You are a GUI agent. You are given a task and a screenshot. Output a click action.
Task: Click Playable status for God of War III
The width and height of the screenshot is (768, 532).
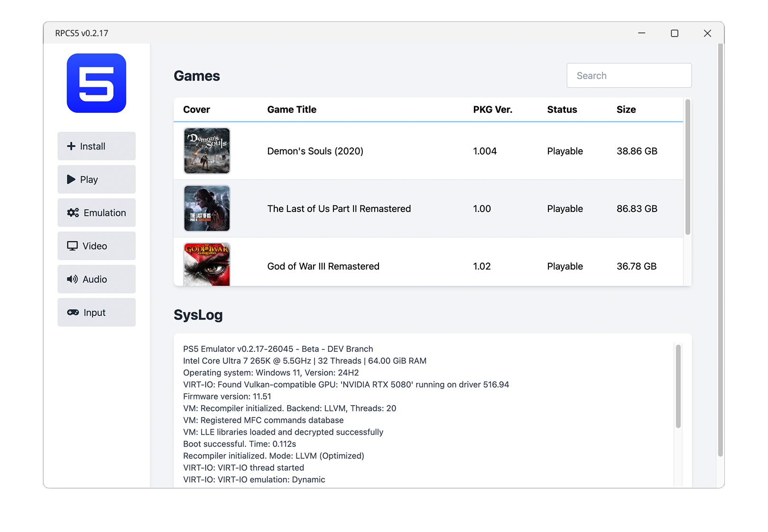(565, 266)
